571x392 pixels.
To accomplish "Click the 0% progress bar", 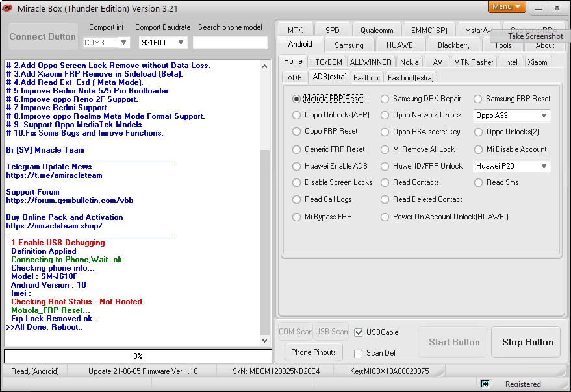I will [x=138, y=356].
